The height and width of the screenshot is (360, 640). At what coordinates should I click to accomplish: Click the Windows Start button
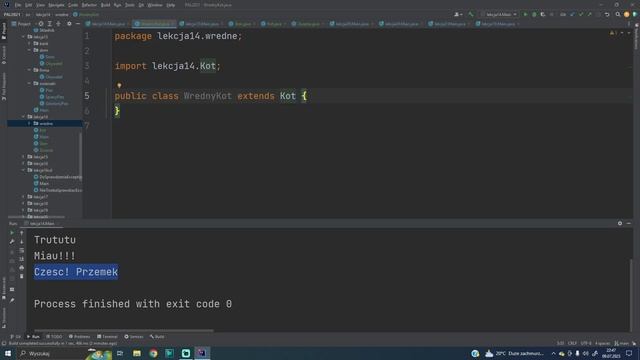(8, 353)
